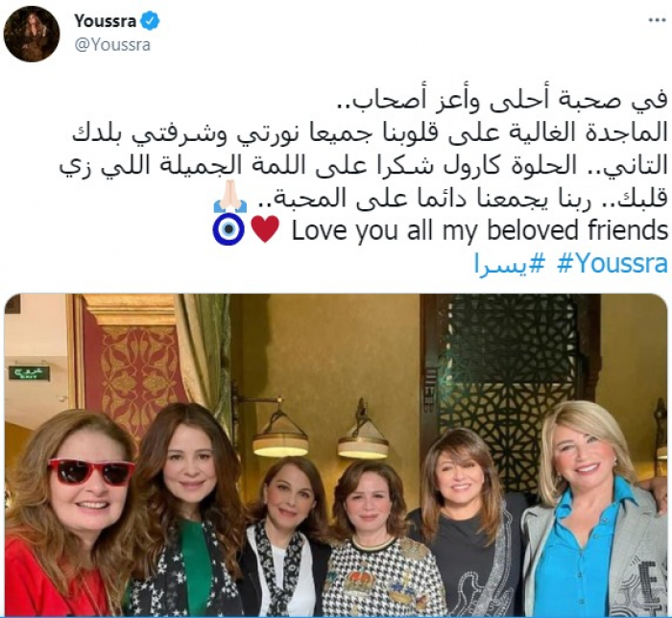
Task: Open the #Youssra hashtag link
Action: tap(612, 262)
